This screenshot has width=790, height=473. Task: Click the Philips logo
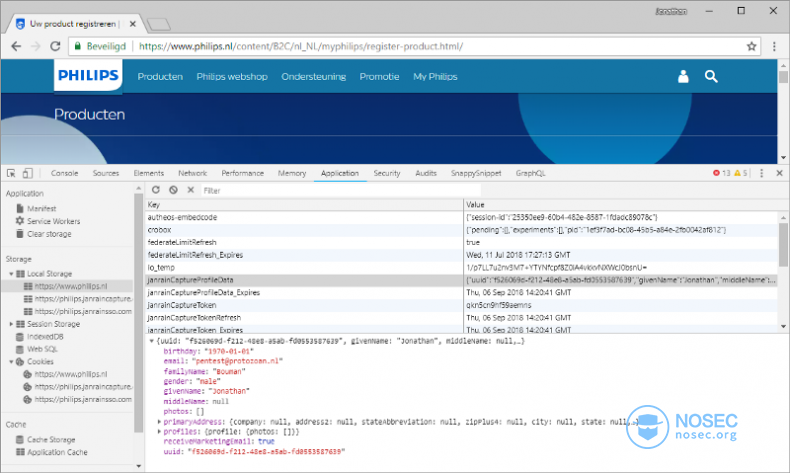coord(88,76)
